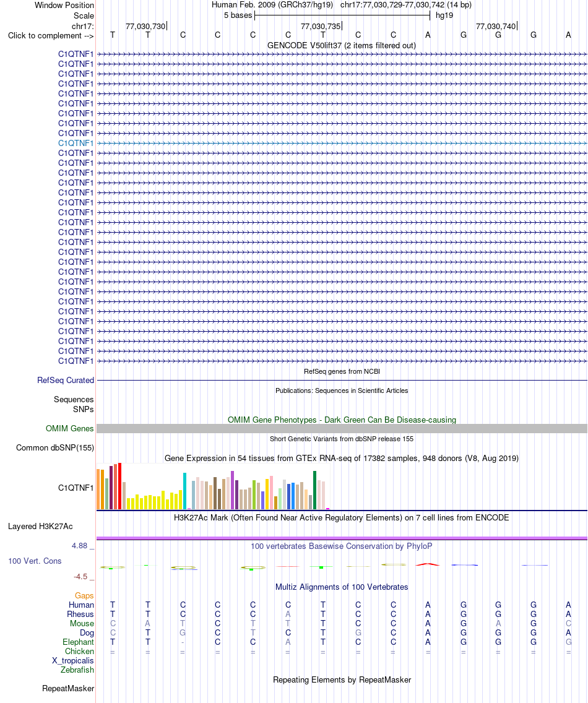This screenshot has height=703, width=588.
Task: Select the Window Position label
Action: pyautogui.click(x=64, y=6)
